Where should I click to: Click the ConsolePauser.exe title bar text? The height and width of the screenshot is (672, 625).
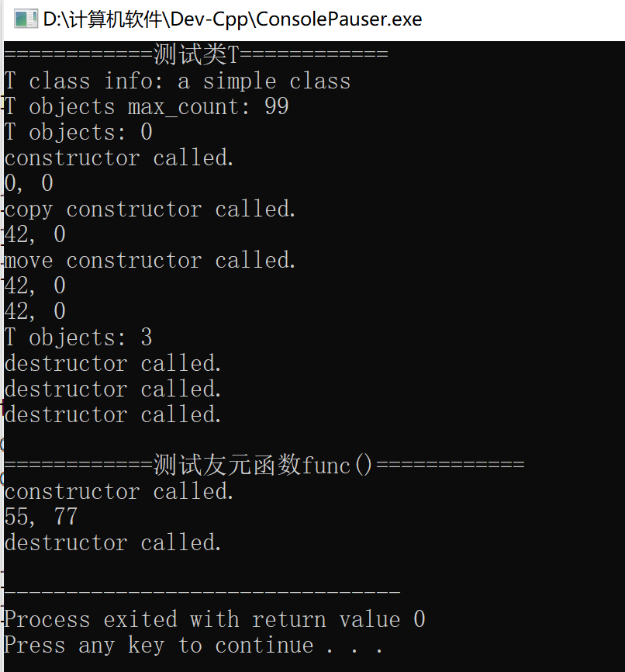[233, 19]
